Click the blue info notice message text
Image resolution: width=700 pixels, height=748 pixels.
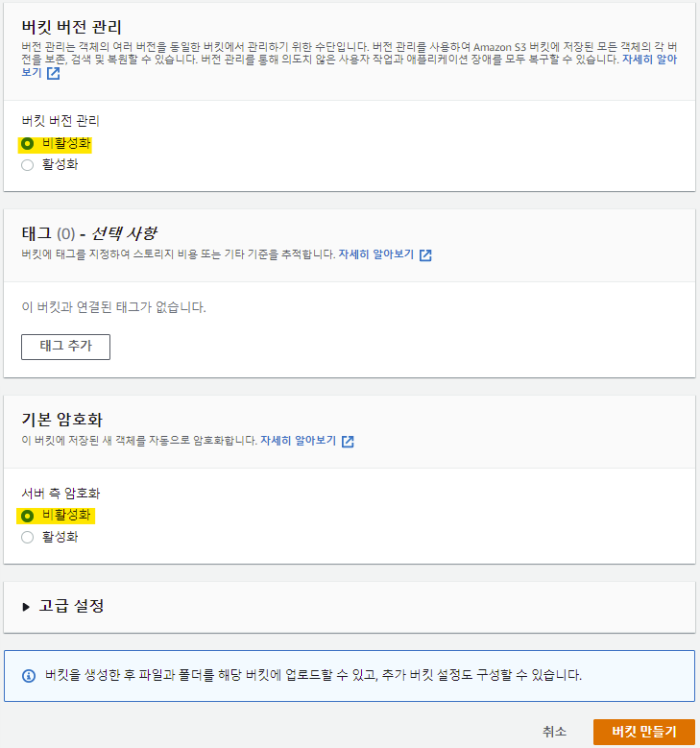click(x=313, y=675)
